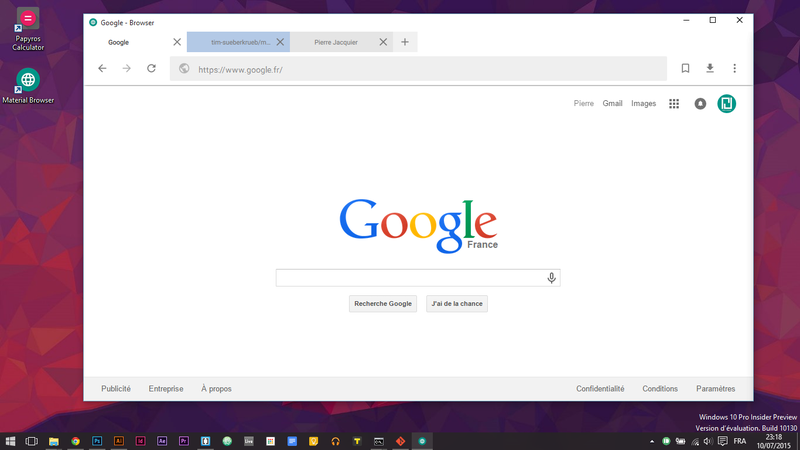Close the tim-sueberkrueb tab
The width and height of the screenshot is (800, 450).
click(x=280, y=42)
